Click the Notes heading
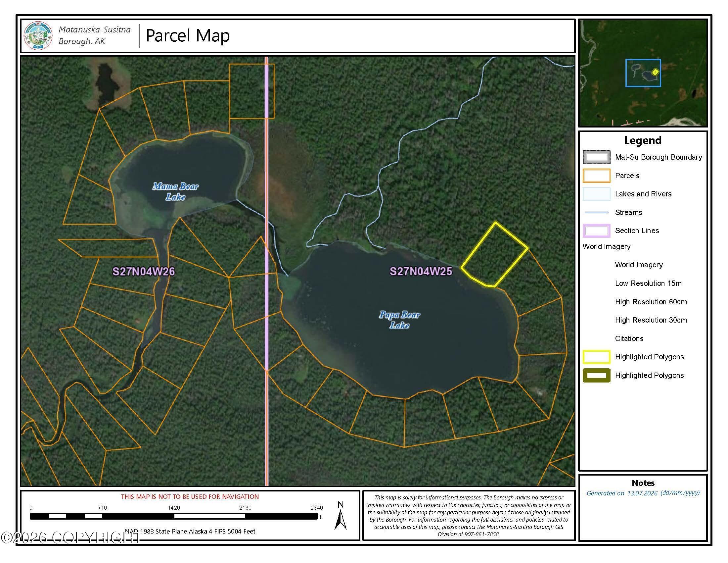 (x=643, y=483)
